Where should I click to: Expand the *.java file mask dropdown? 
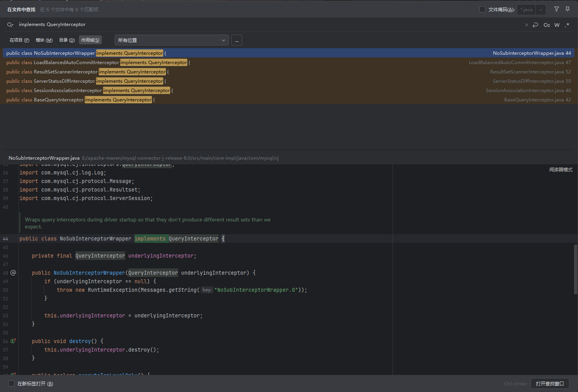tap(540, 10)
